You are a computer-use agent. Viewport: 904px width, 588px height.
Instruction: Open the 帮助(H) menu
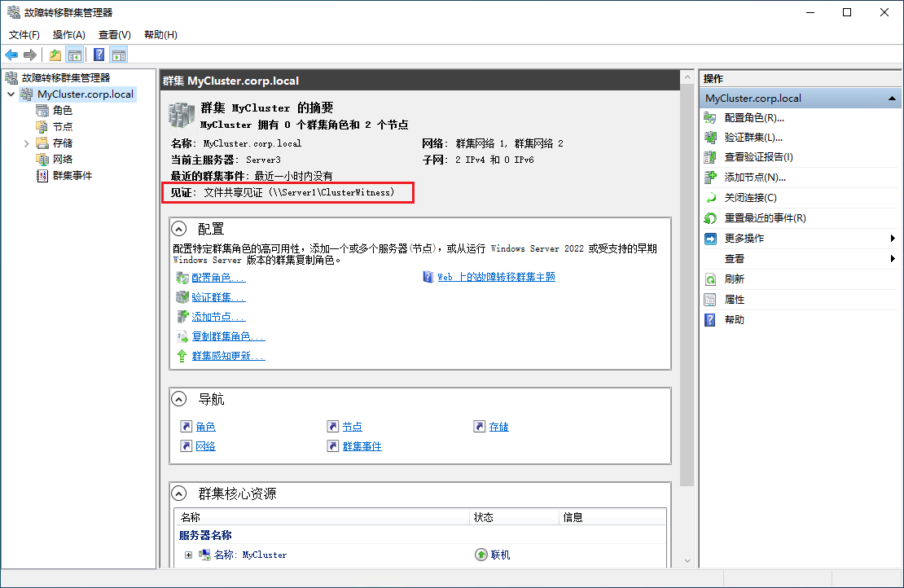tap(161, 34)
